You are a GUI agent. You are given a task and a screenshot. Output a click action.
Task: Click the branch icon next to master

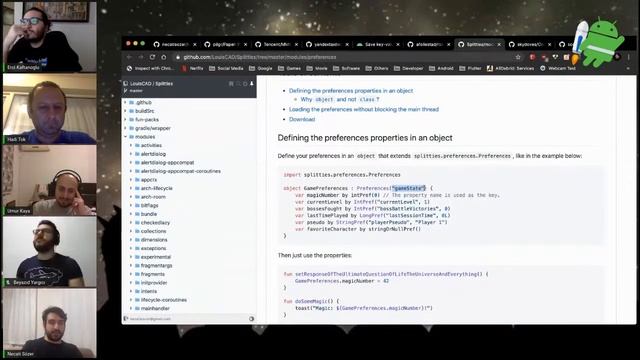click(126, 91)
